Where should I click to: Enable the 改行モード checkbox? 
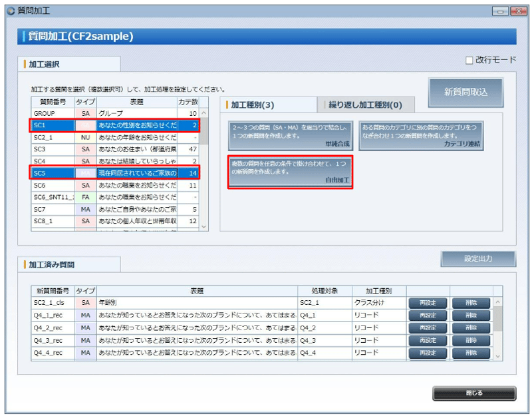click(469, 59)
